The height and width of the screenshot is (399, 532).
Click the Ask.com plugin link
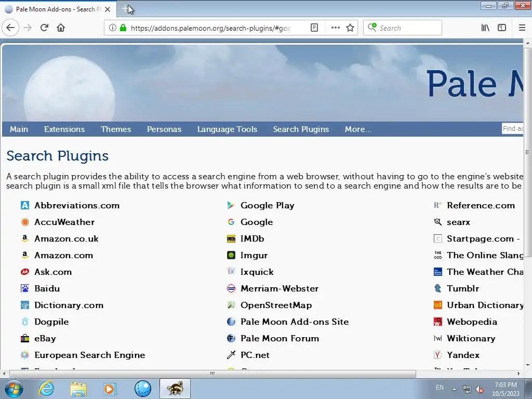click(x=53, y=272)
